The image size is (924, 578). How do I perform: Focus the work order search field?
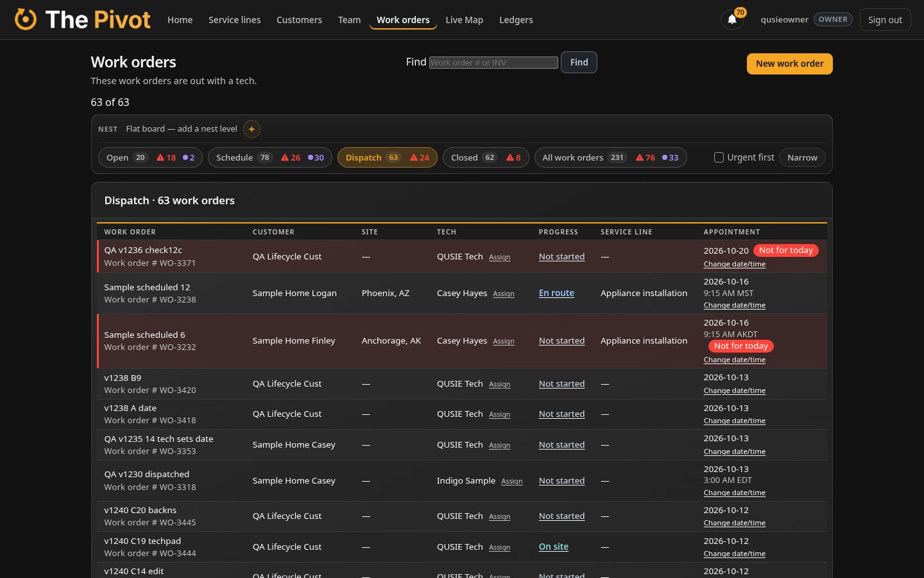493,62
